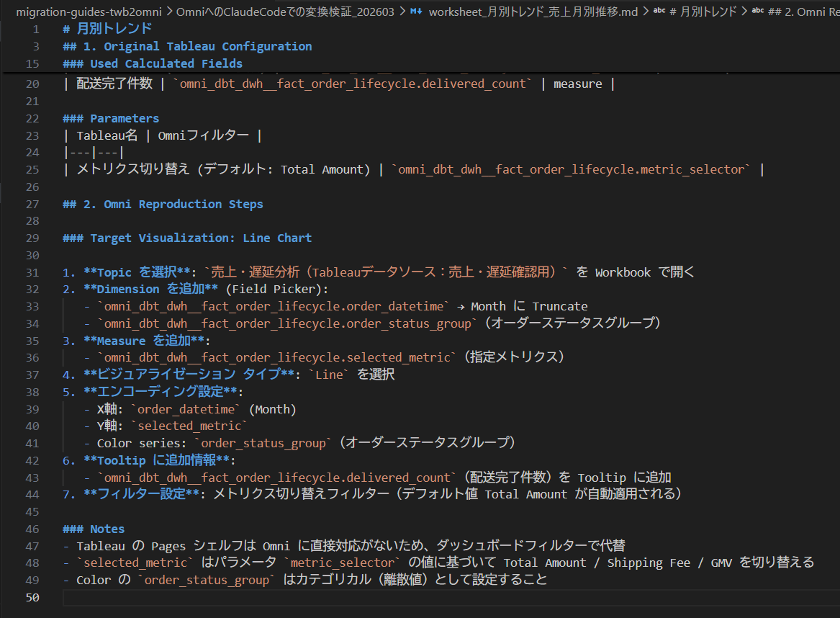Viewport: 840px width, 618px height.
Task: Click '**Tooltip に追加情報**' on line 42
Action: (158, 460)
